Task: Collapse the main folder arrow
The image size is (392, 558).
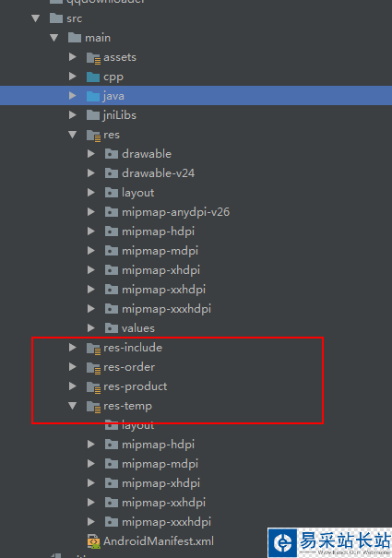Action: [54, 38]
